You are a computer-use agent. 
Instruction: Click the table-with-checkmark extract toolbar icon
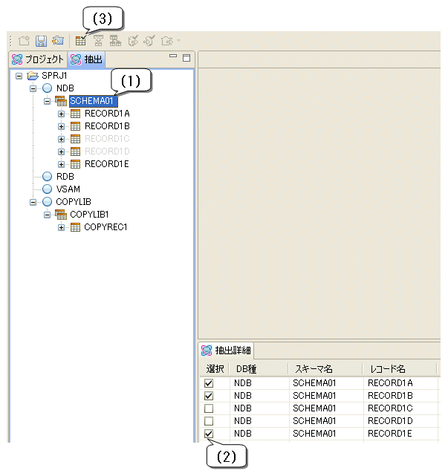click(81, 40)
